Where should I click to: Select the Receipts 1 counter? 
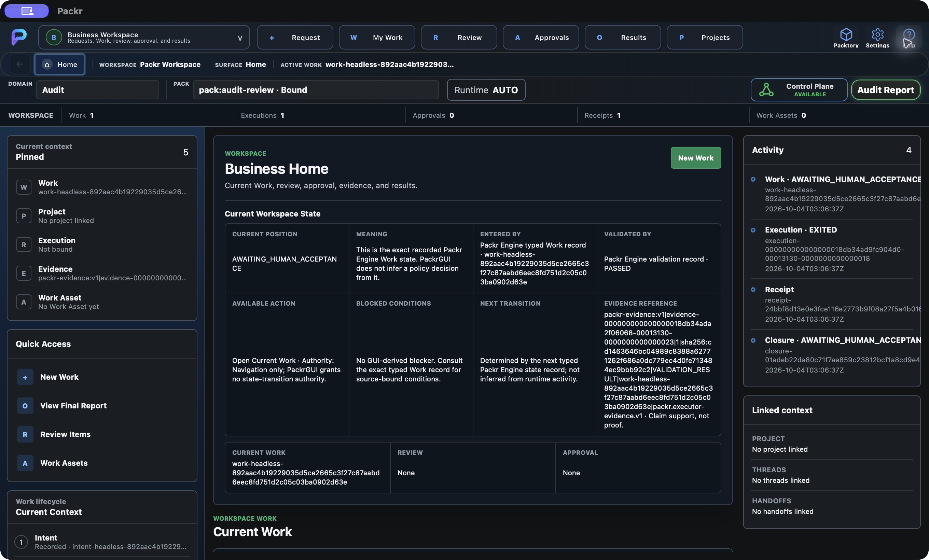[x=663, y=115]
